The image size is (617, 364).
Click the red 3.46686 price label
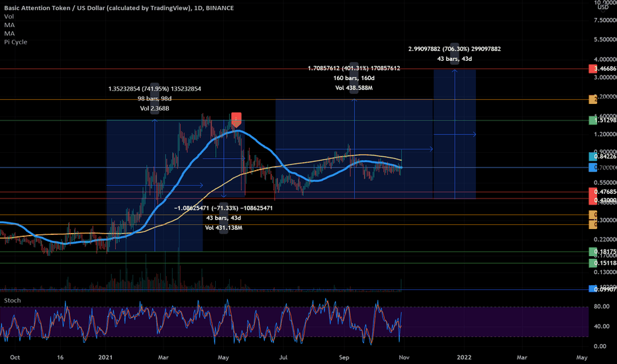tap(603, 69)
